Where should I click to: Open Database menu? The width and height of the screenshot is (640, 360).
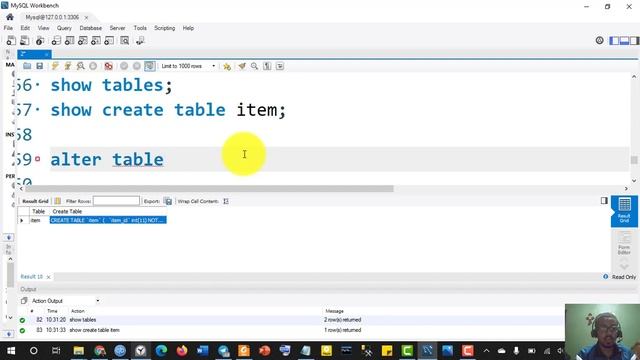tap(91, 28)
